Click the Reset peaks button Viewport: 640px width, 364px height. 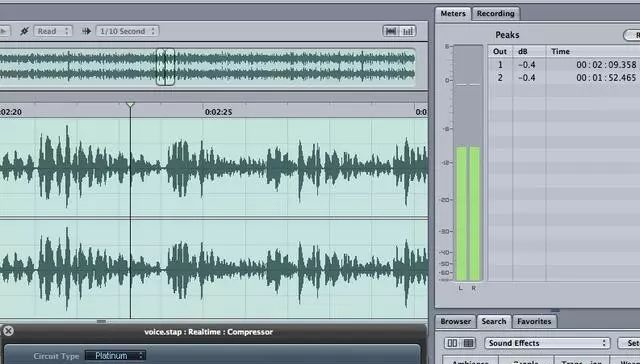[632, 35]
